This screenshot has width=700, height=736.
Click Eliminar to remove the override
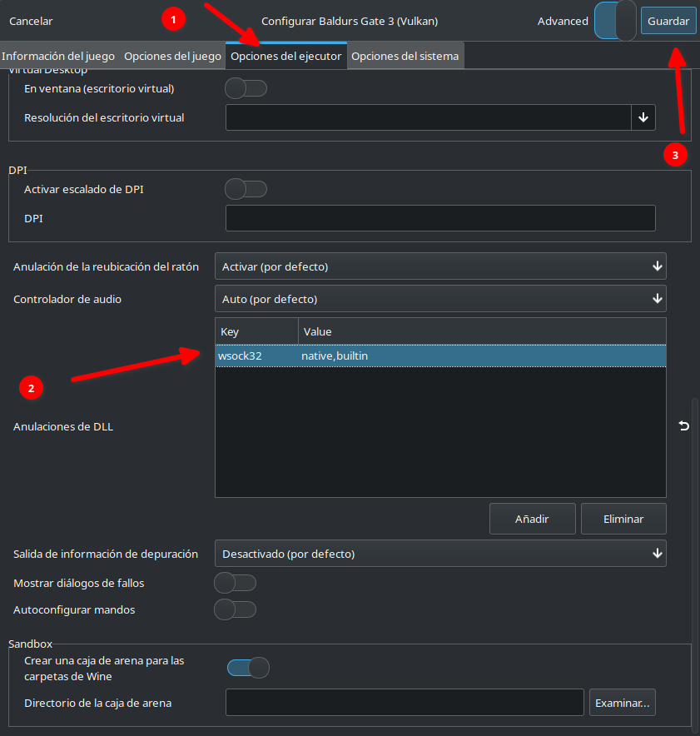[623, 519]
